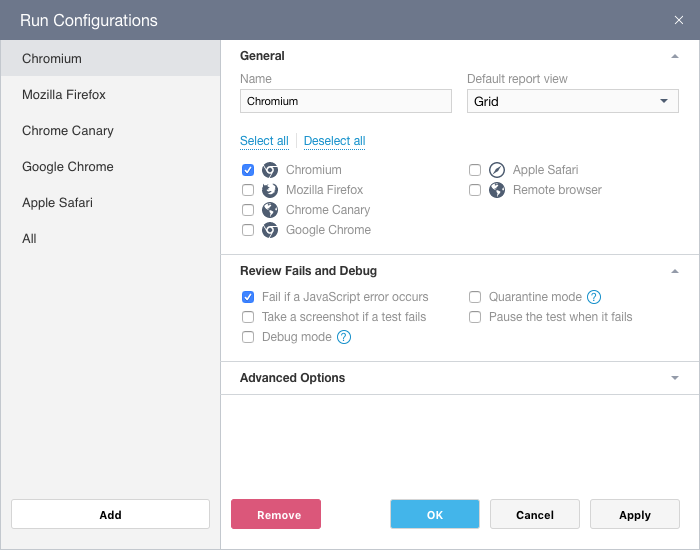Click the Cancel button
700x550 pixels.
(535, 514)
